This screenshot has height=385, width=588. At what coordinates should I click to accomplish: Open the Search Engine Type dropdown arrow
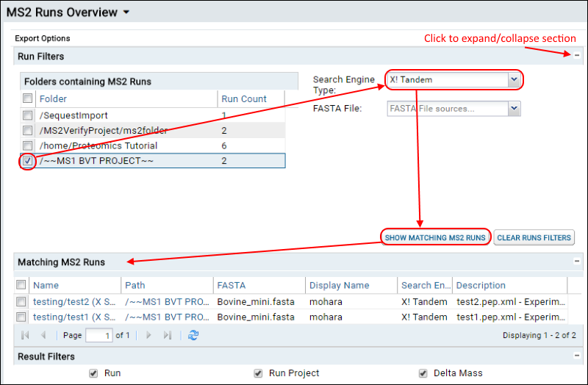tap(514, 79)
